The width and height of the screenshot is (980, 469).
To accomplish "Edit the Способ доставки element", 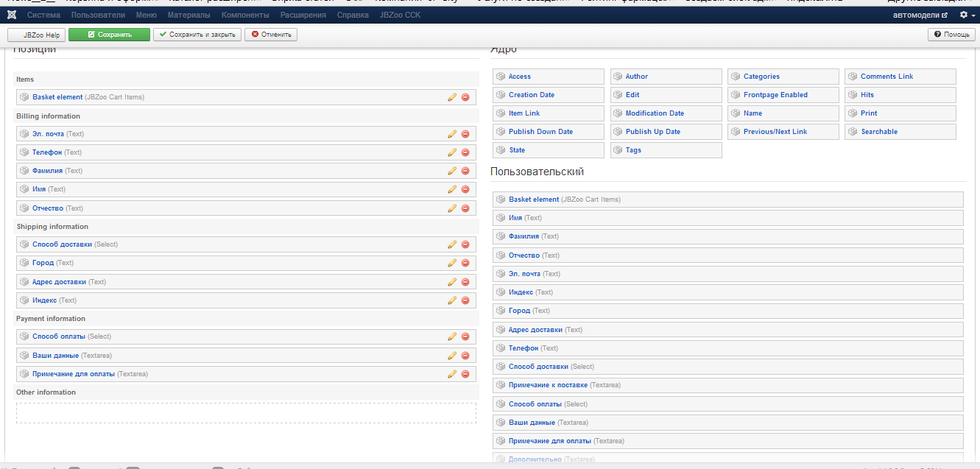I will click(x=452, y=244).
